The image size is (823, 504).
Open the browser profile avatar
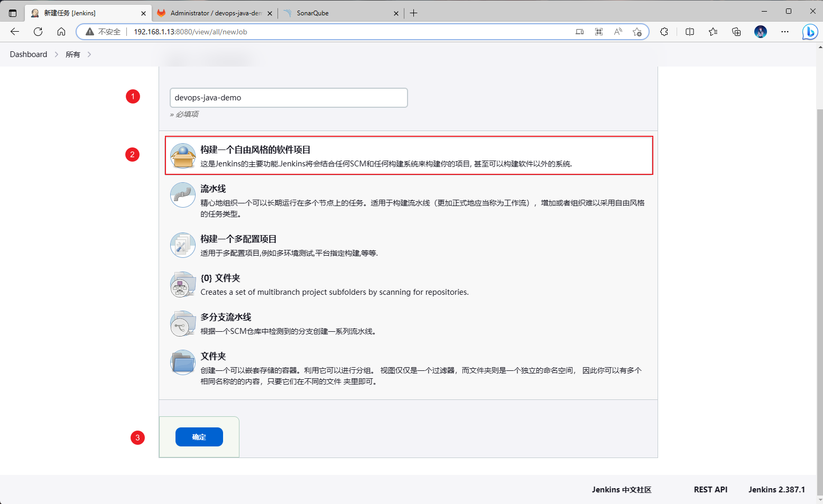(761, 32)
